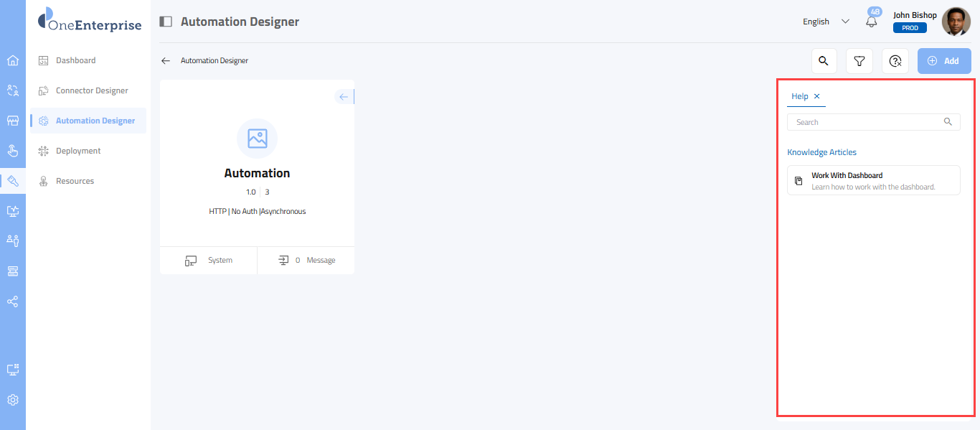
Task: Go to Deployment menu item
Action: pos(78,151)
